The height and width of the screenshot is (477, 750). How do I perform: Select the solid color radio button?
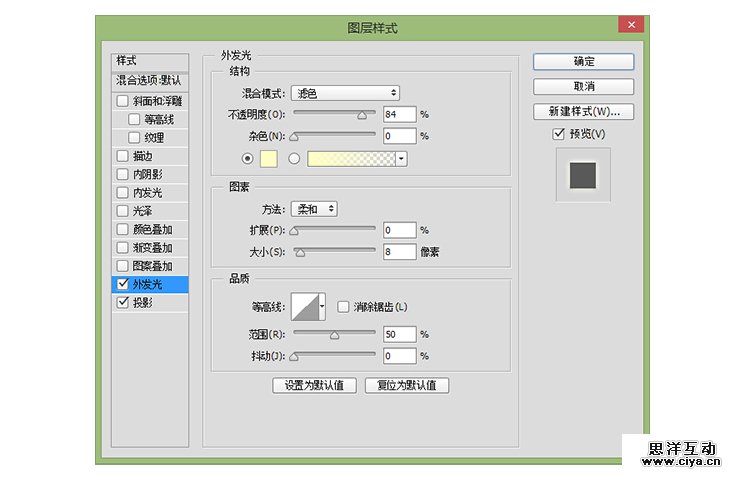pos(247,158)
